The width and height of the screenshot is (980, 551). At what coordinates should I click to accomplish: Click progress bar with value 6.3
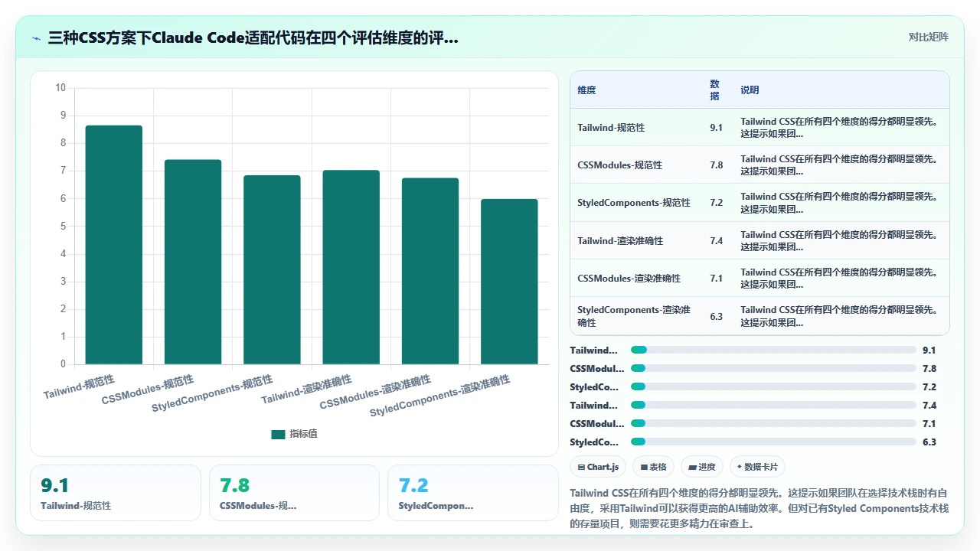click(x=773, y=442)
